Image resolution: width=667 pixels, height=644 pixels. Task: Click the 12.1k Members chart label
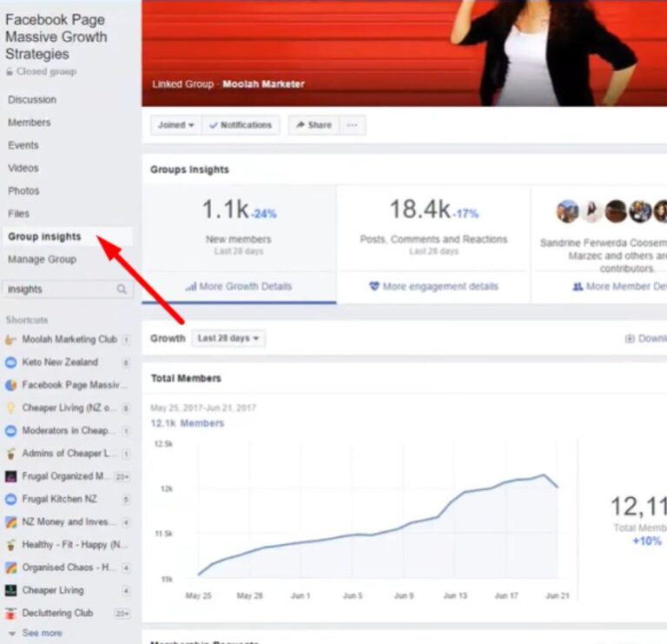coord(188,423)
